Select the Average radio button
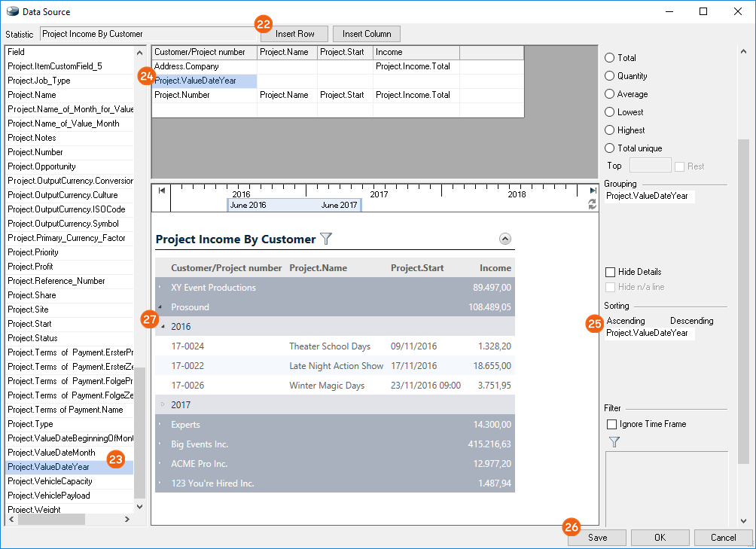 [x=610, y=94]
